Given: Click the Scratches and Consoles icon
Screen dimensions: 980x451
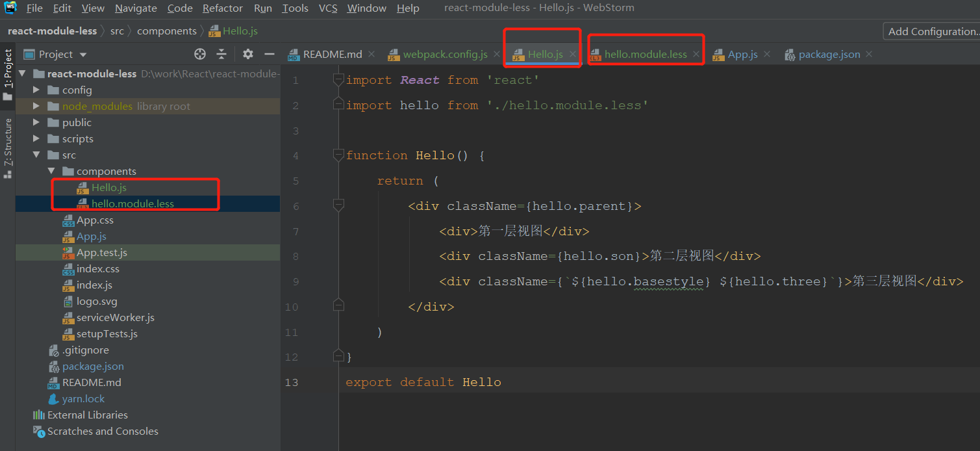Looking at the screenshot, I should point(39,431).
